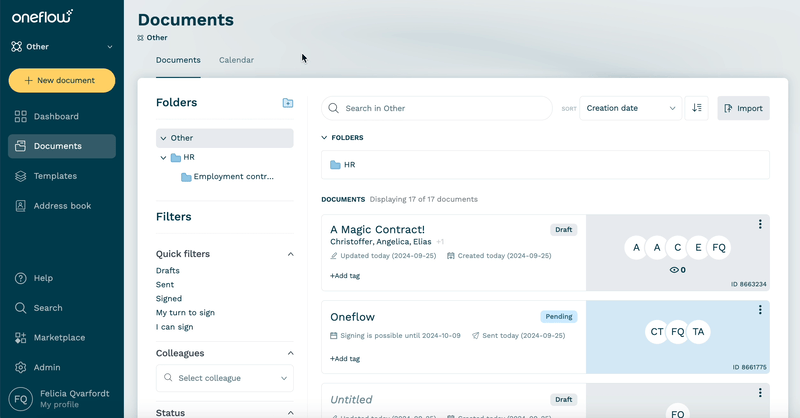Go to Address book
The image size is (800, 418).
(x=62, y=206)
